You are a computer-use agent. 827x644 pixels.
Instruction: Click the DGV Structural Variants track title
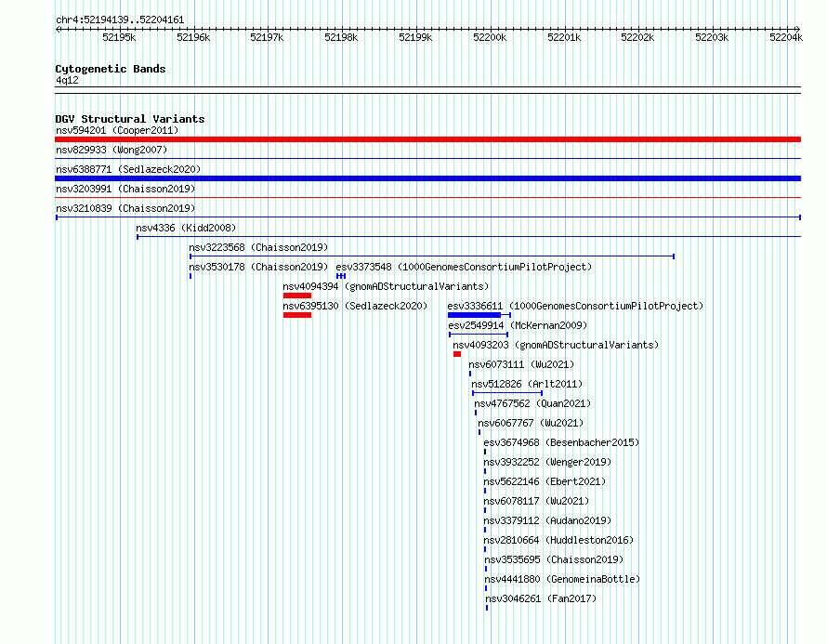pyautogui.click(x=130, y=119)
